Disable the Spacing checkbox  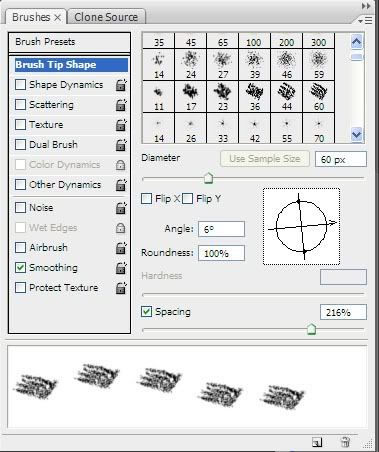pos(147,312)
